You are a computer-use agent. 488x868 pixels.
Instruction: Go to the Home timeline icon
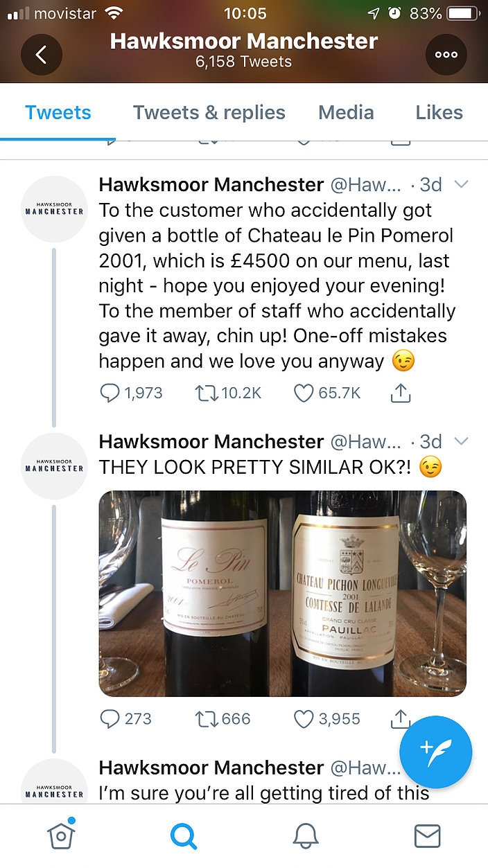point(61,836)
